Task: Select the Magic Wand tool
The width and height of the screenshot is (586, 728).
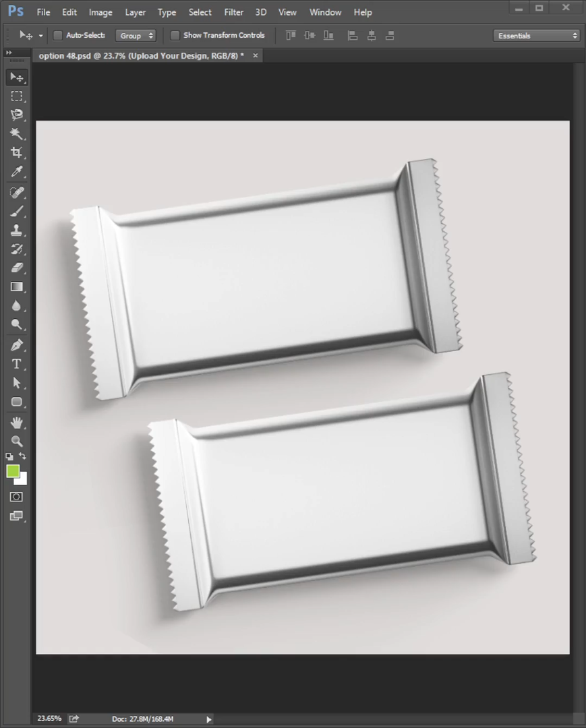Action: point(17,133)
